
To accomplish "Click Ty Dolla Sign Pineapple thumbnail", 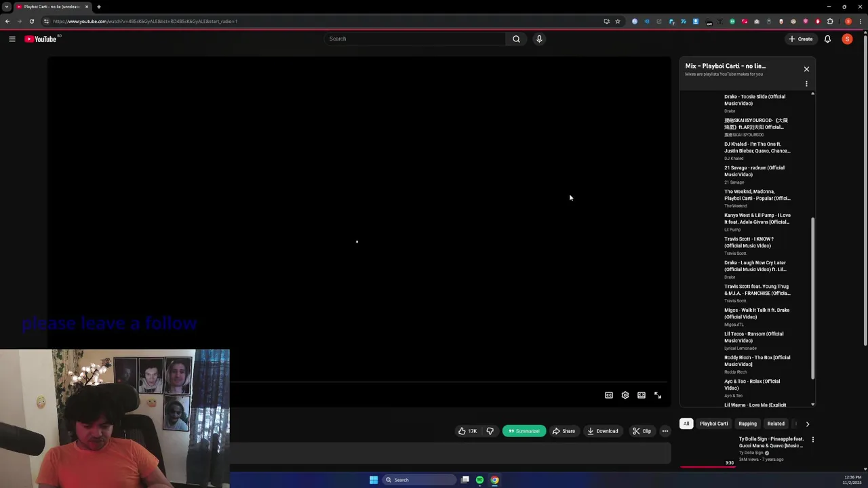I will 707,451.
